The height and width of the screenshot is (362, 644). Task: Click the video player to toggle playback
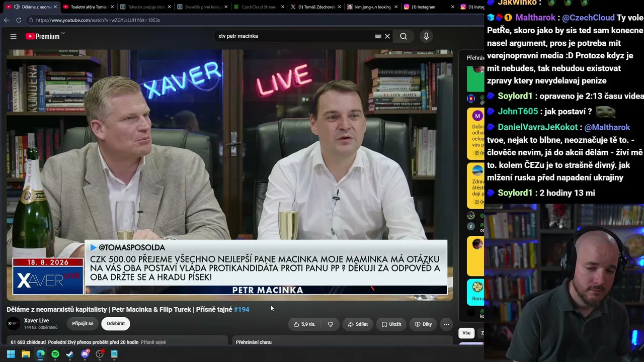tap(230, 175)
